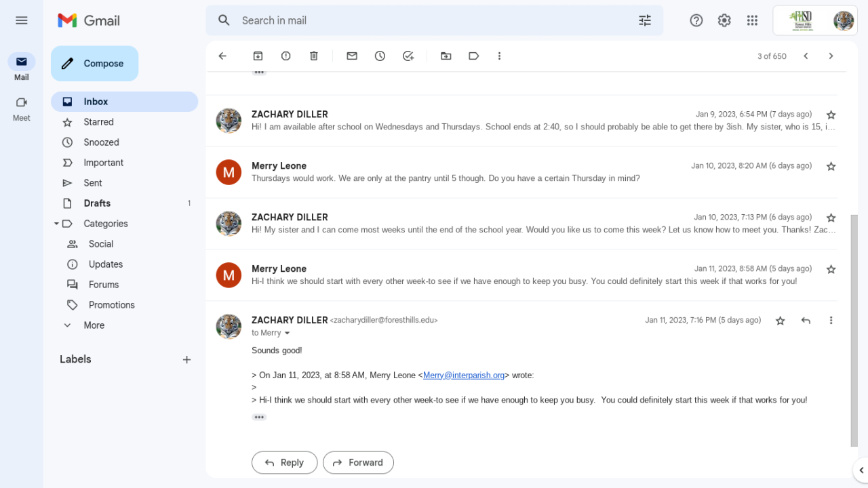Screen dimensions: 868x488
Task: Star the Jan 11 7:16 PM message
Action: [x=781, y=321]
